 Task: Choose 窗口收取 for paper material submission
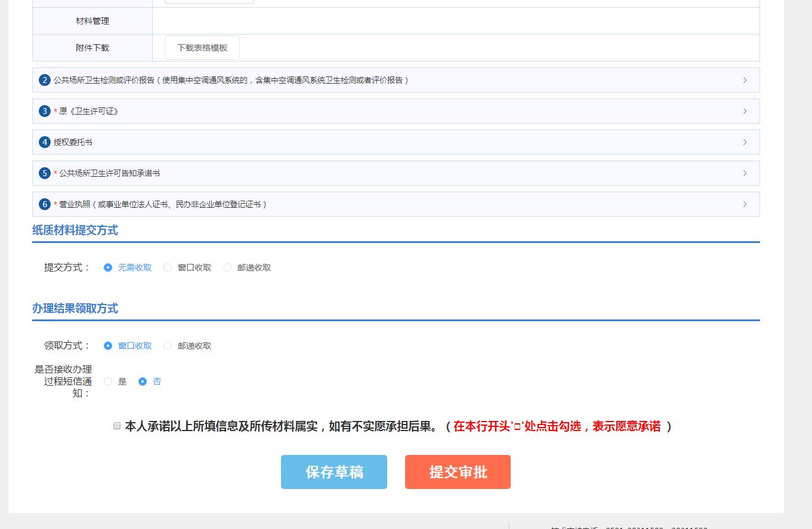point(168,267)
